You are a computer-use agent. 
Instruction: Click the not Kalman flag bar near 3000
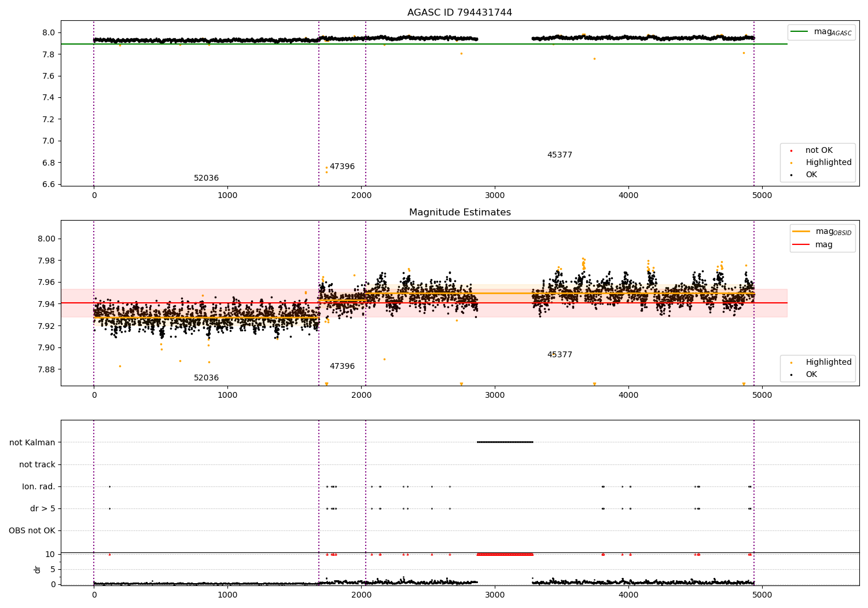(x=505, y=442)
